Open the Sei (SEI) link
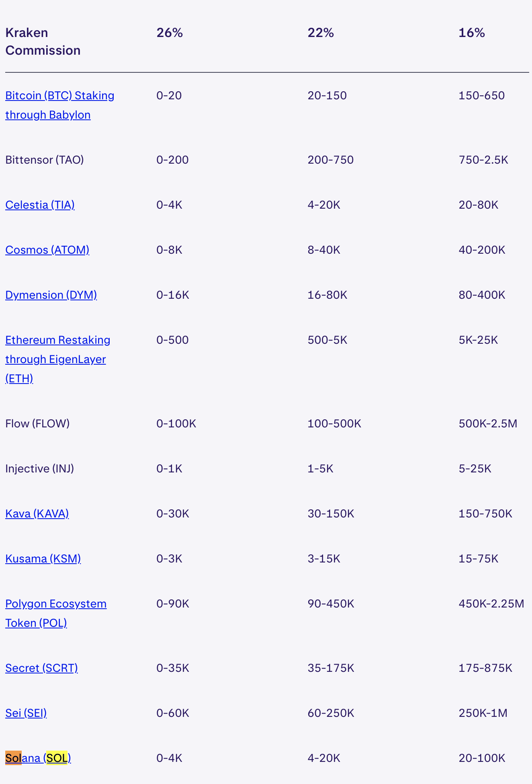This screenshot has height=784, width=532. 26,713
